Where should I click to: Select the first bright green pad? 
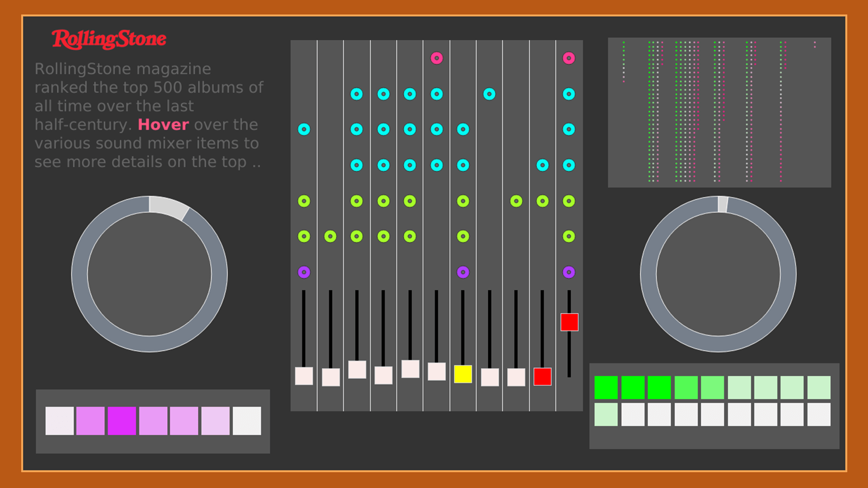[606, 387]
